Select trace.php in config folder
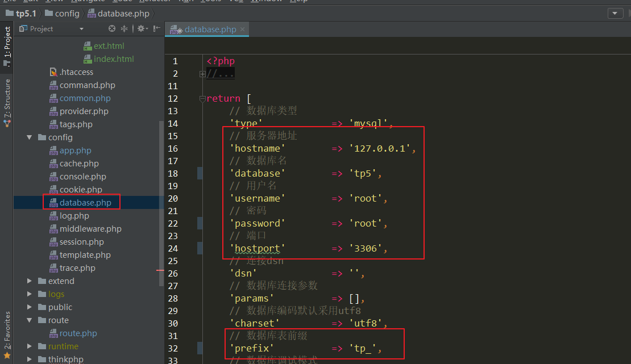 pos(72,268)
